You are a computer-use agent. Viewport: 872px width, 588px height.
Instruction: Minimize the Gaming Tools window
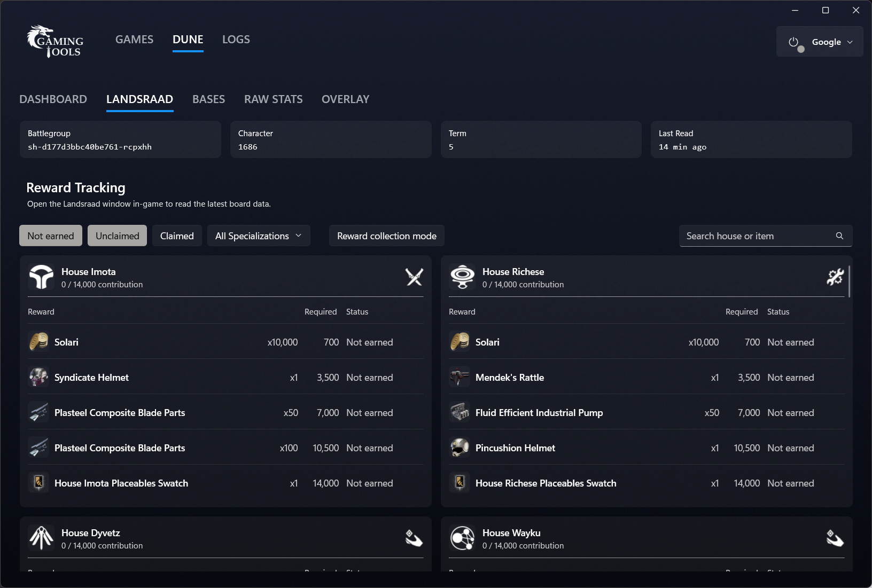[795, 10]
